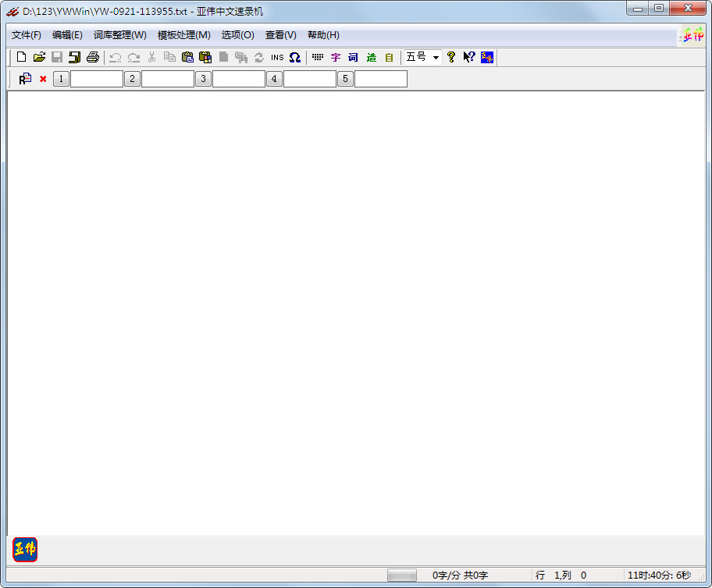Open the 文件(F) menu
Image resolution: width=712 pixels, height=588 pixels.
coord(27,35)
